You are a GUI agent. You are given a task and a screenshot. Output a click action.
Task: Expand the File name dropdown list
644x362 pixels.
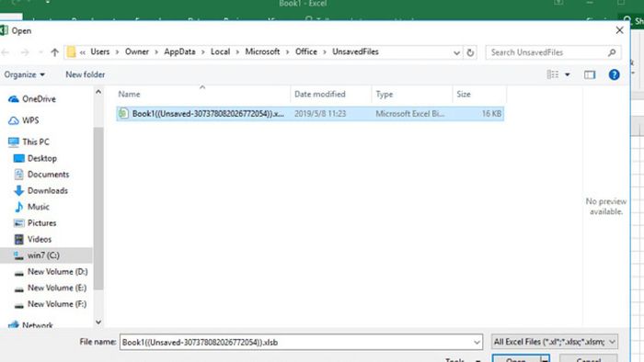[477, 342]
